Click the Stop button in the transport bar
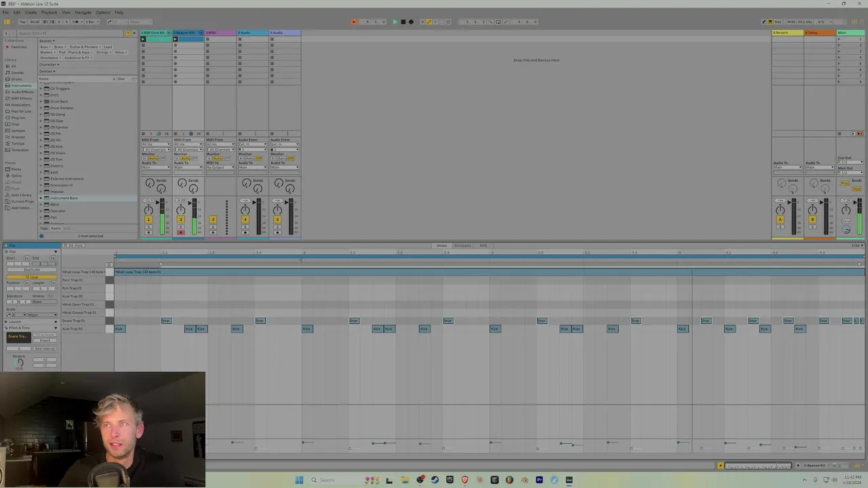Viewport: 868px width, 488px height. coord(403,22)
